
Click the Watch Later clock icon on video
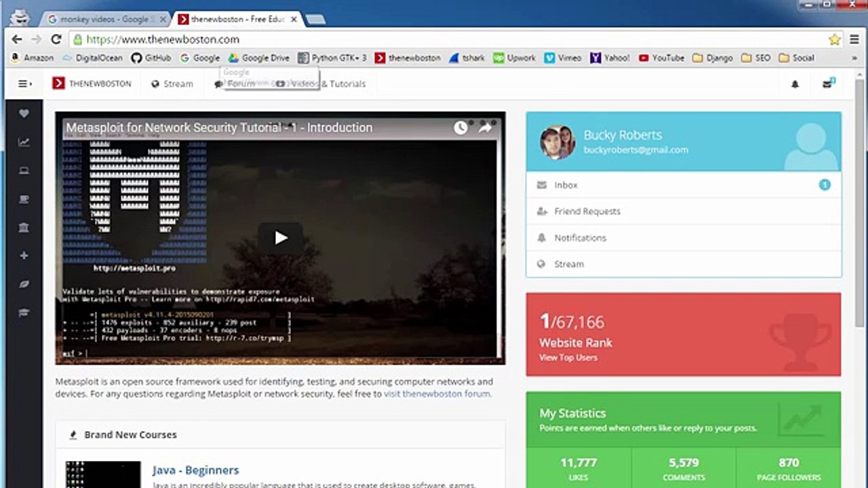tap(460, 127)
